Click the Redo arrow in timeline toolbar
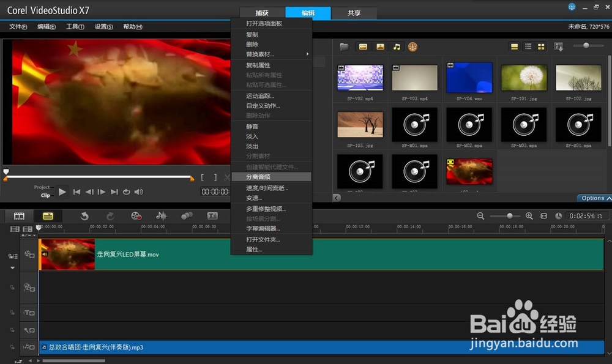Image resolution: width=612 pixels, height=364 pixels. coord(110,216)
